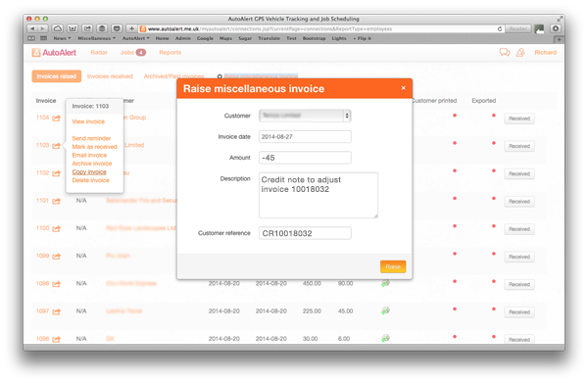Close the Raise miscellaneous invoice dialog

click(404, 88)
